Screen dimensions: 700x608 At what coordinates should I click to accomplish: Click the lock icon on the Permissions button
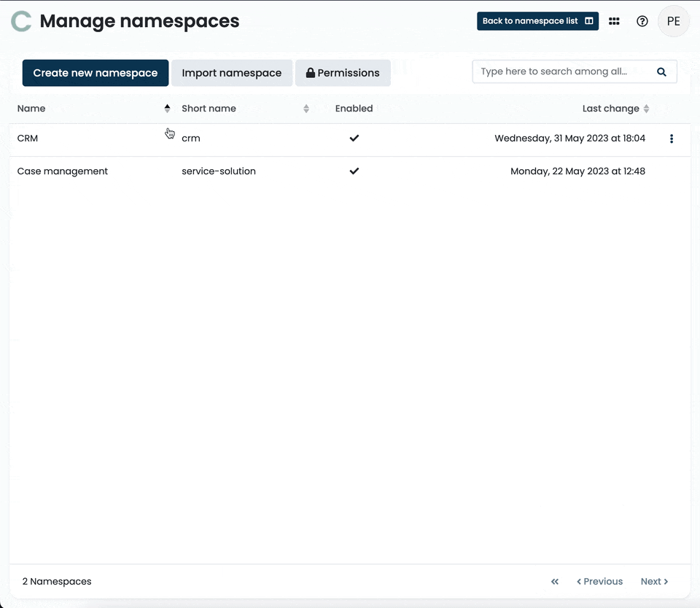click(x=312, y=73)
